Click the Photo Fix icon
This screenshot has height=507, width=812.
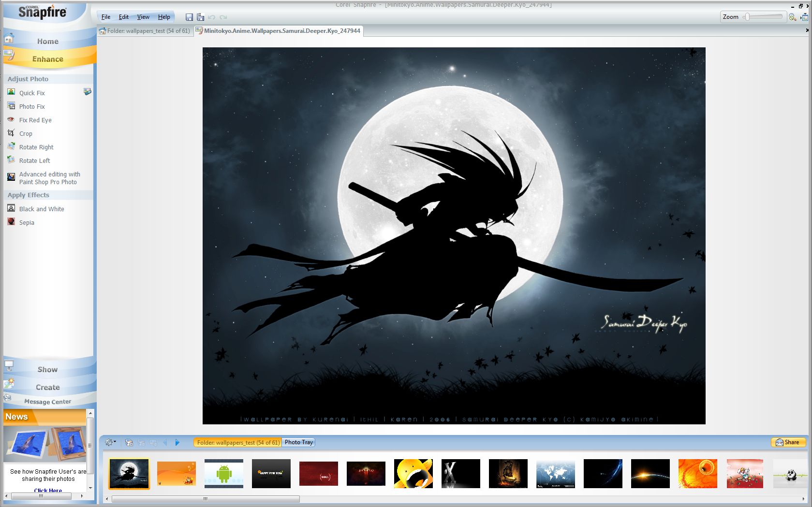point(11,106)
